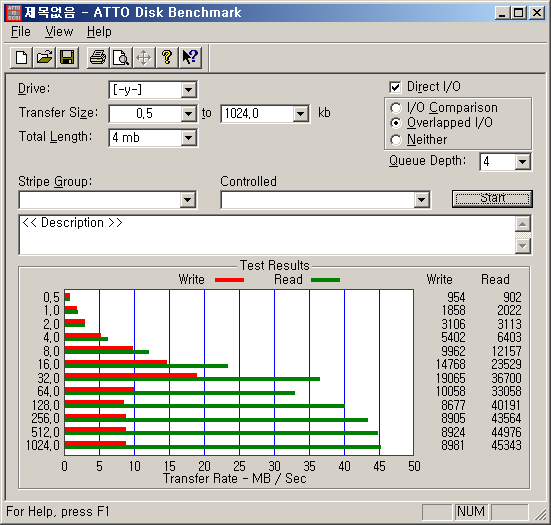Click the Start benchmark button
The height and width of the screenshot is (525, 551).
click(x=492, y=199)
